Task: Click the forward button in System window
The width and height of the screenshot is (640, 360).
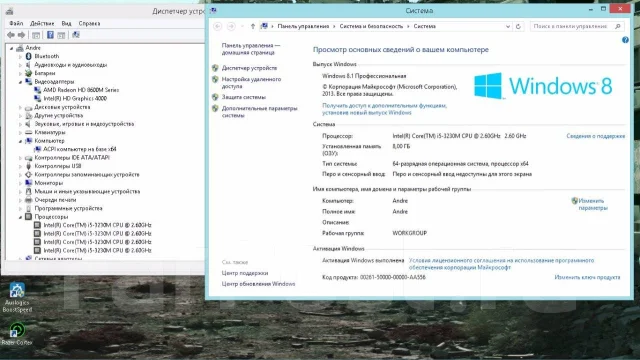Action: point(231,26)
